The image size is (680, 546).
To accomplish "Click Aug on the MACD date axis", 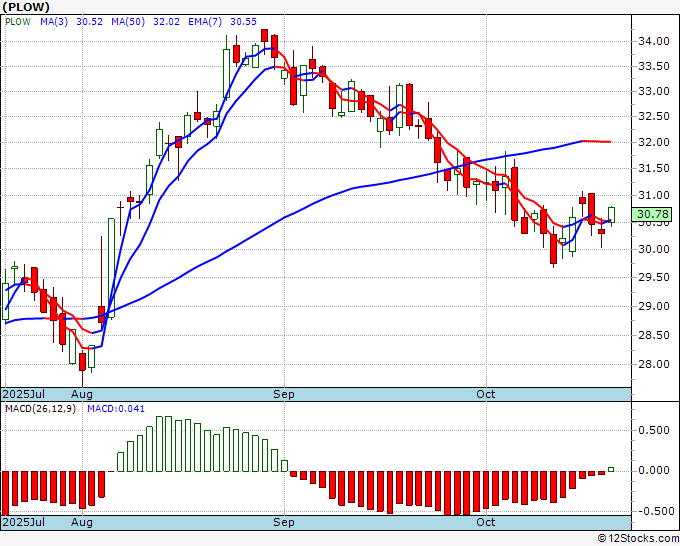I will pos(82,522).
